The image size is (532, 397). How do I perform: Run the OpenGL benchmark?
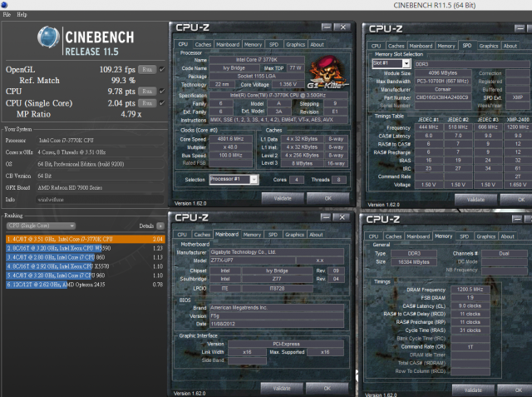[x=147, y=70]
